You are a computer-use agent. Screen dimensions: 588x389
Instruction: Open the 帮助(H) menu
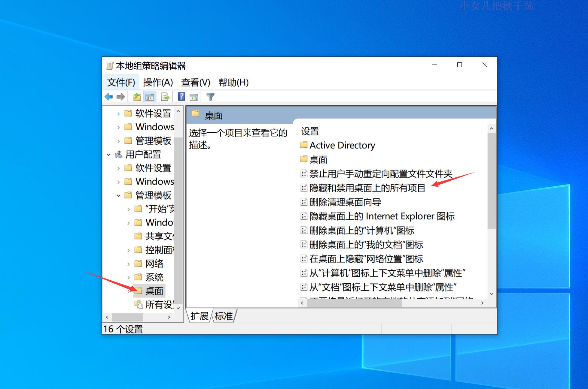(233, 82)
